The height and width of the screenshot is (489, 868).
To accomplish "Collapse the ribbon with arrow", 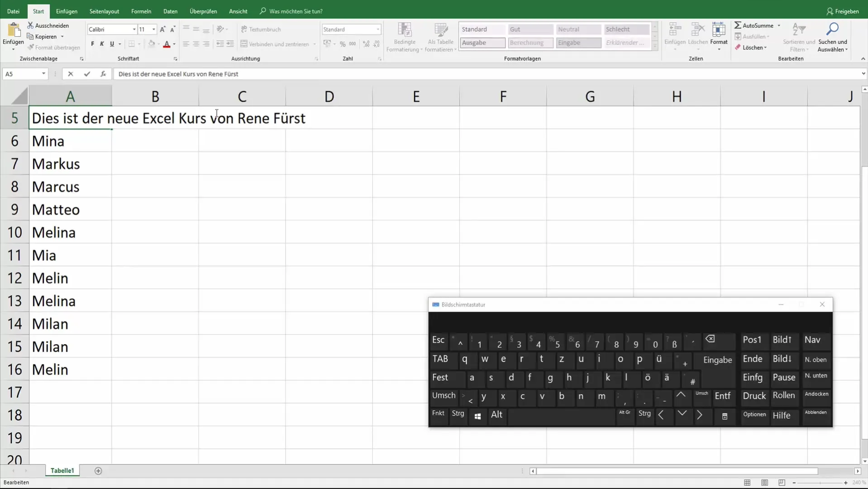I will point(863,59).
